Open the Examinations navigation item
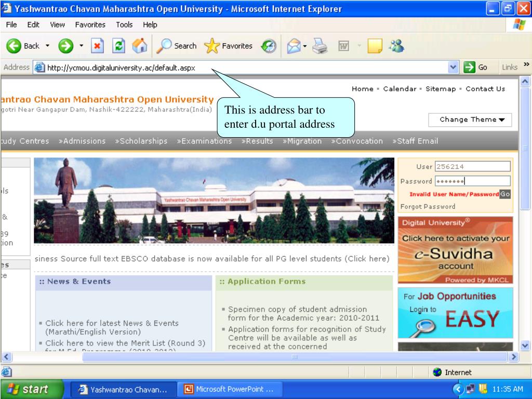The image size is (532, 399). (205, 141)
